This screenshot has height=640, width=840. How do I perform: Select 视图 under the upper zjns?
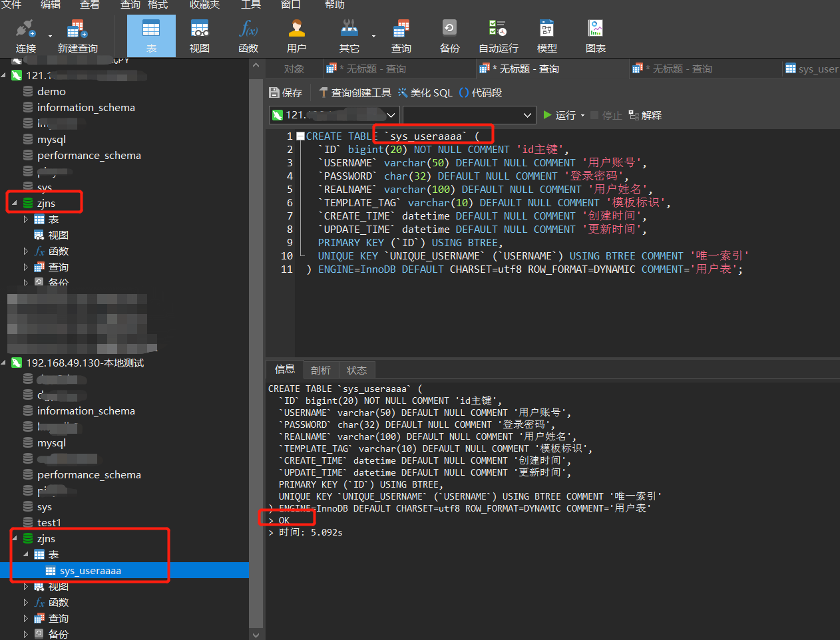[x=58, y=235]
